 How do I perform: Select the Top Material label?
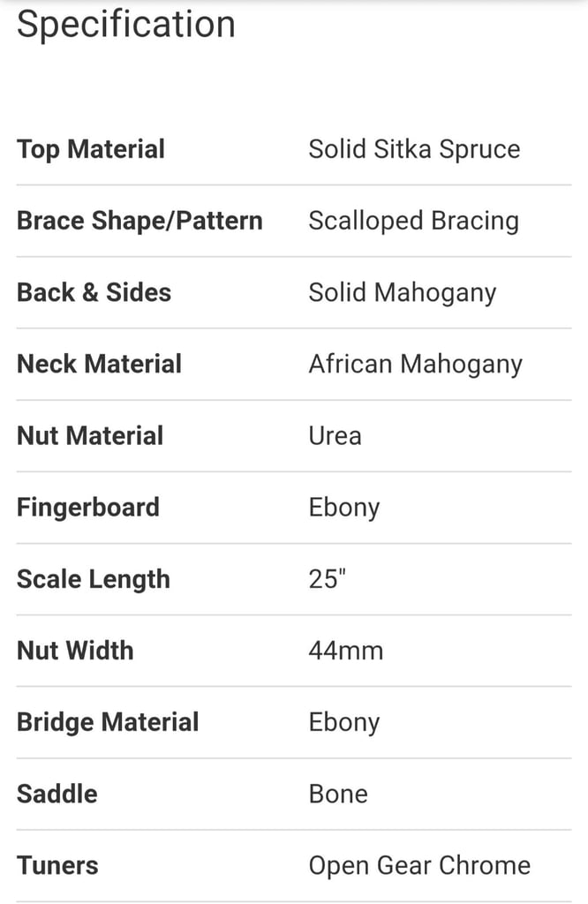[91, 148]
